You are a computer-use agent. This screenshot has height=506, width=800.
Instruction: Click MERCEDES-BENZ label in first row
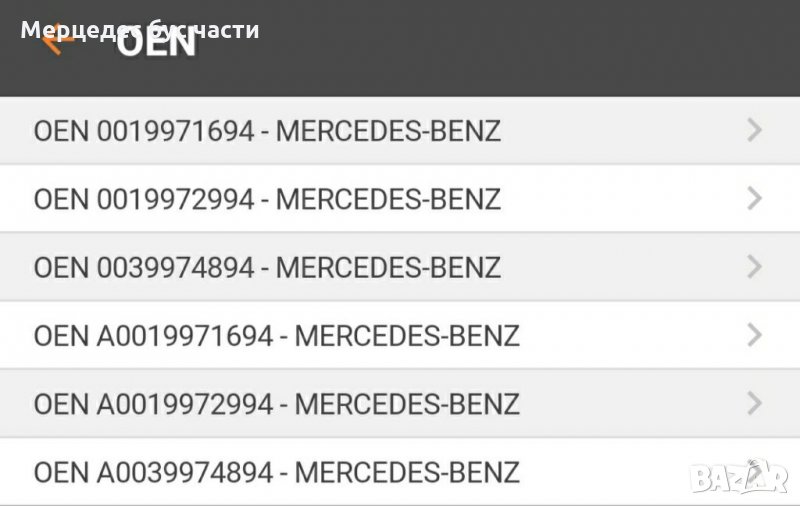coord(388,131)
